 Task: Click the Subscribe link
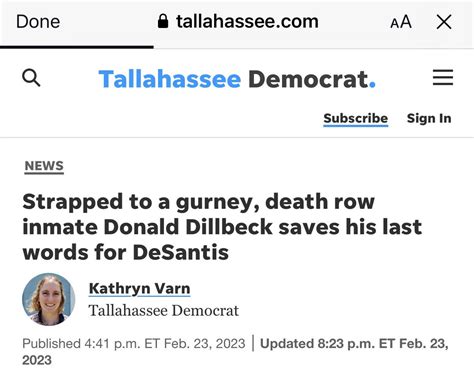click(x=356, y=119)
